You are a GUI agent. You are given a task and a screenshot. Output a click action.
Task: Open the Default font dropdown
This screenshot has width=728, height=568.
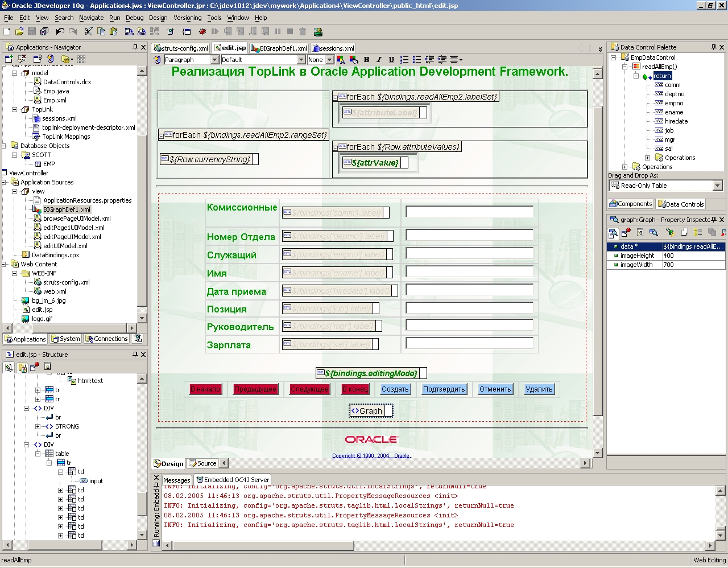[301, 60]
